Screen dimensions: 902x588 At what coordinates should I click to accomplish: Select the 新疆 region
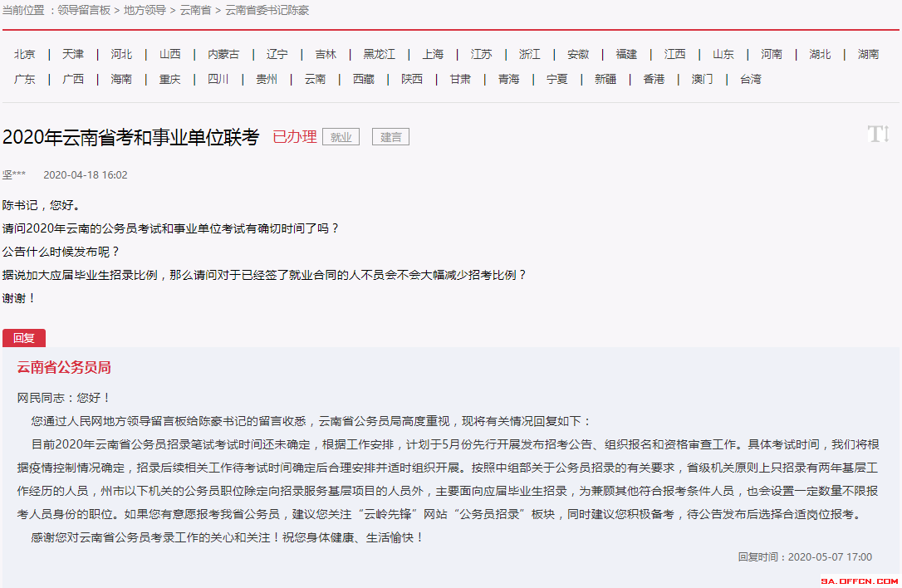tap(605, 79)
